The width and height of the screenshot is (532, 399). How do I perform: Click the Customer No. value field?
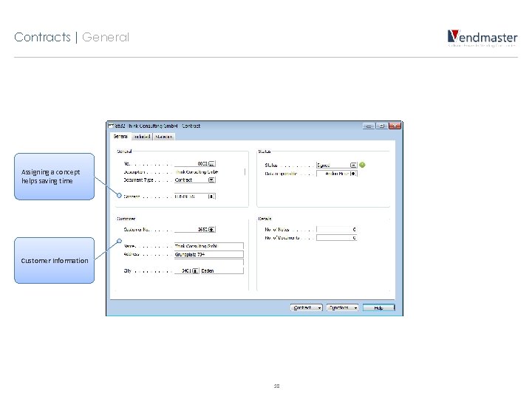[x=191, y=229]
